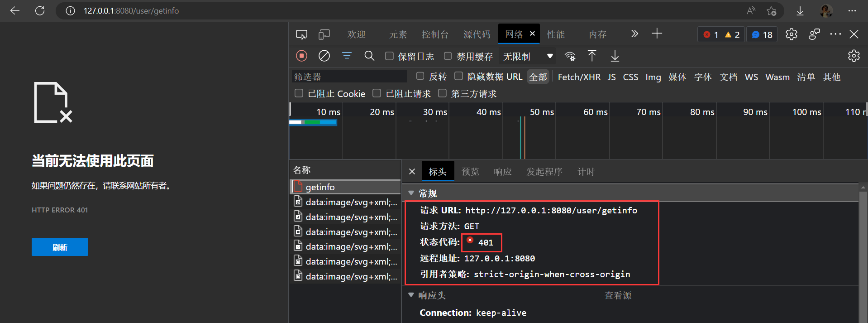Open the 计时 details tab
Image resolution: width=868 pixels, height=323 pixels.
pyautogui.click(x=586, y=172)
